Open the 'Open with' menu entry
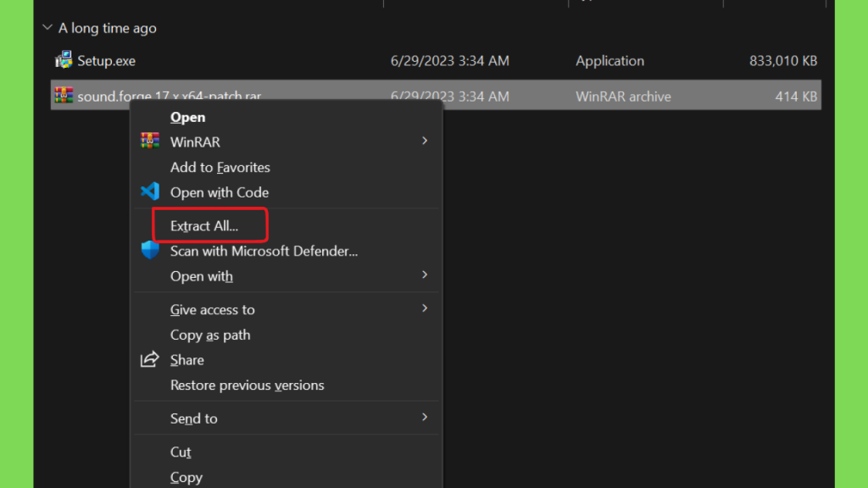 click(201, 276)
